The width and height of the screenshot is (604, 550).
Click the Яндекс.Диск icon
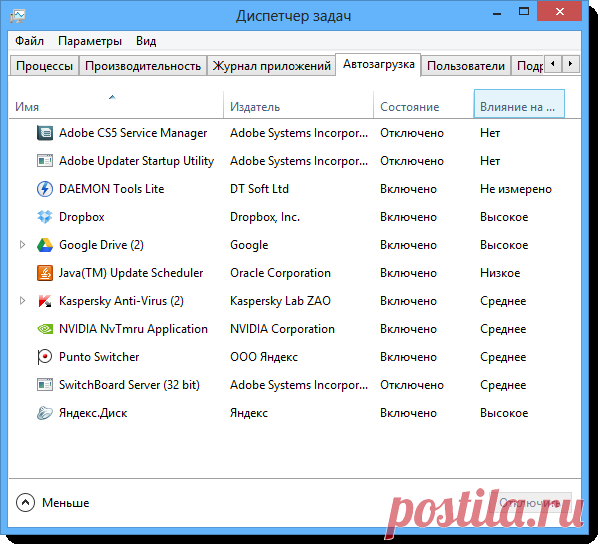point(44,413)
